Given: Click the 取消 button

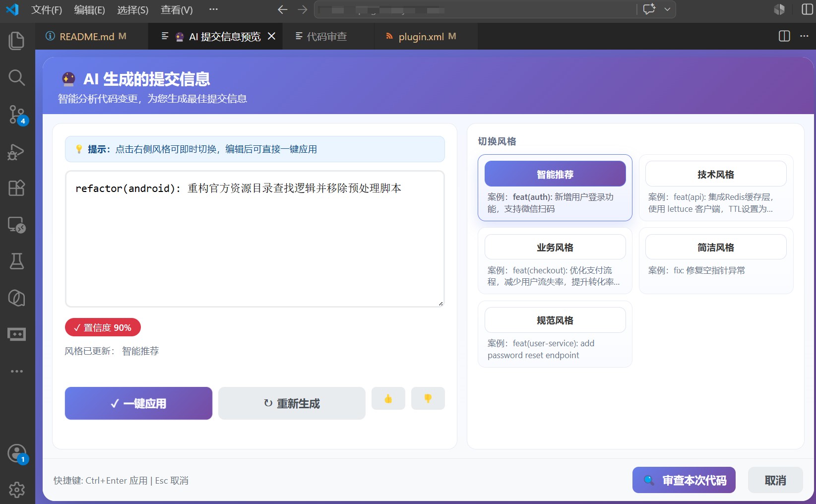Looking at the screenshot, I should (775, 480).
